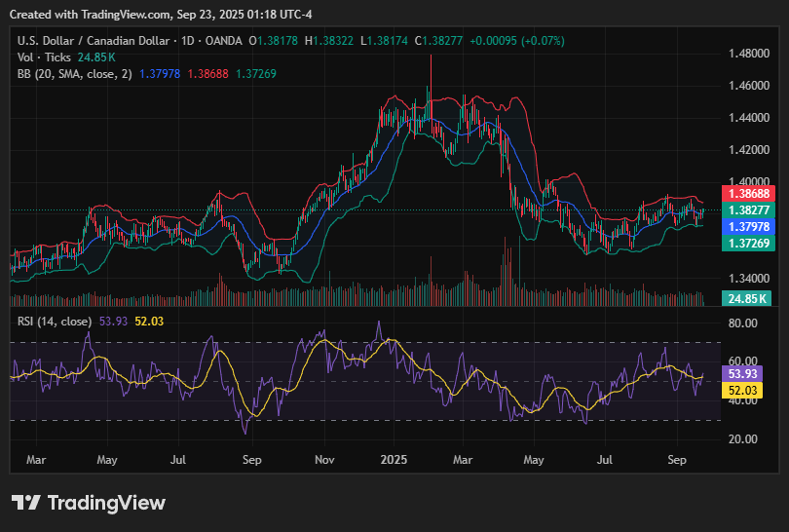
Task: Open the RSI (14, close) indicator label
Action: click(x=55, y=322)
